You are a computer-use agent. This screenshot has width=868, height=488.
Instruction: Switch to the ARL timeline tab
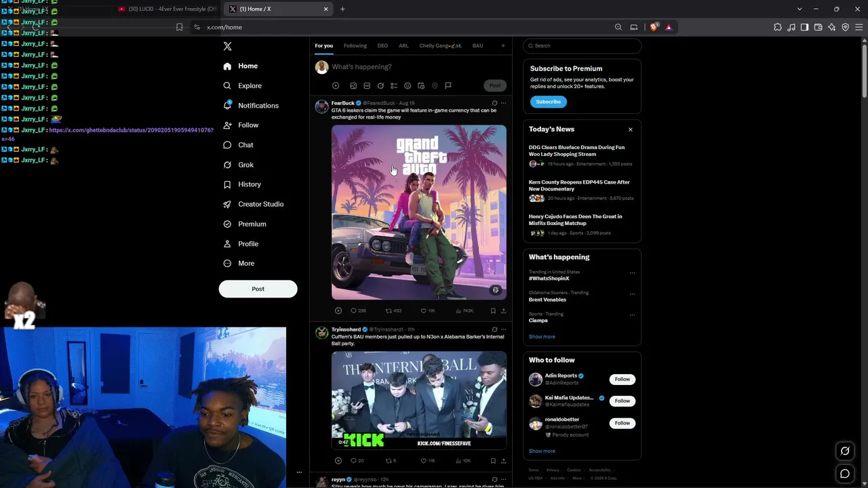[403, 46]
